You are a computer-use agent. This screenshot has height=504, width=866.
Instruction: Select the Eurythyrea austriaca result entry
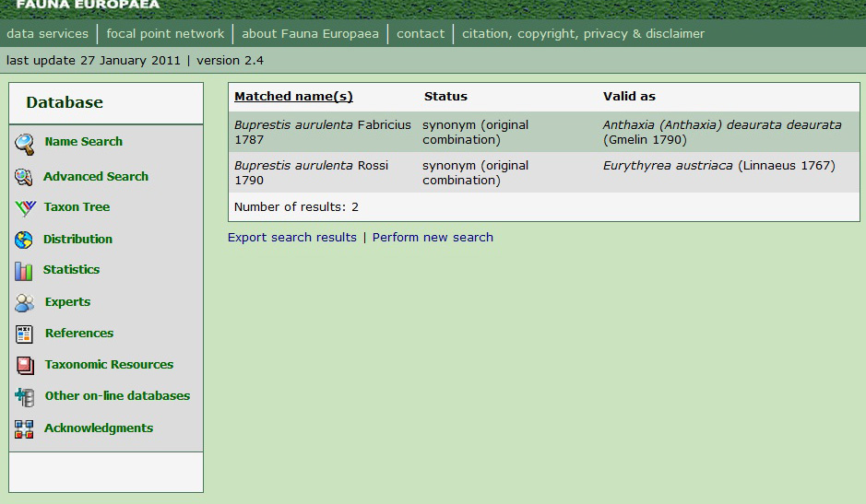[668, 166]
